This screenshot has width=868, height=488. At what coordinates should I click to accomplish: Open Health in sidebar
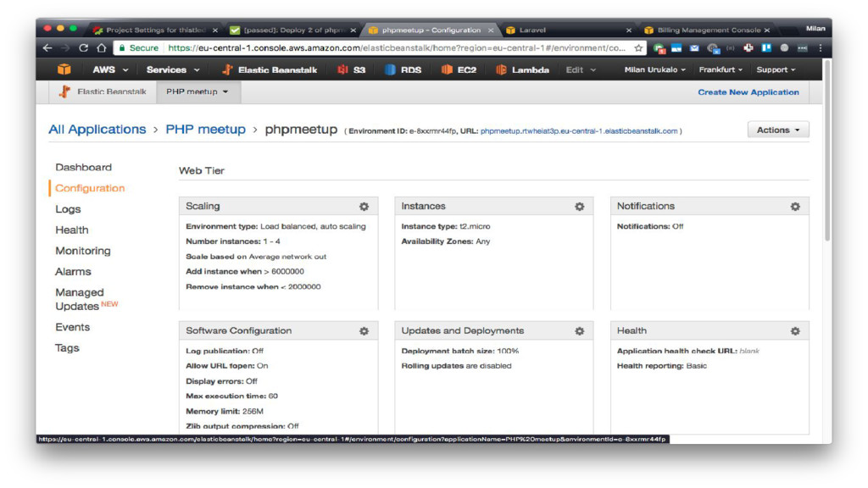(71, 230)
